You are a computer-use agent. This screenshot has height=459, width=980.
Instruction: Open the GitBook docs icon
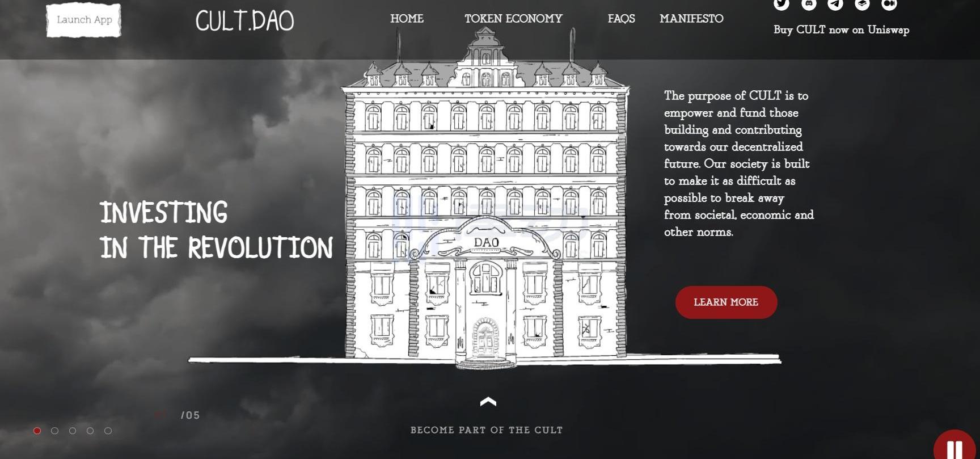click(862, 4)
